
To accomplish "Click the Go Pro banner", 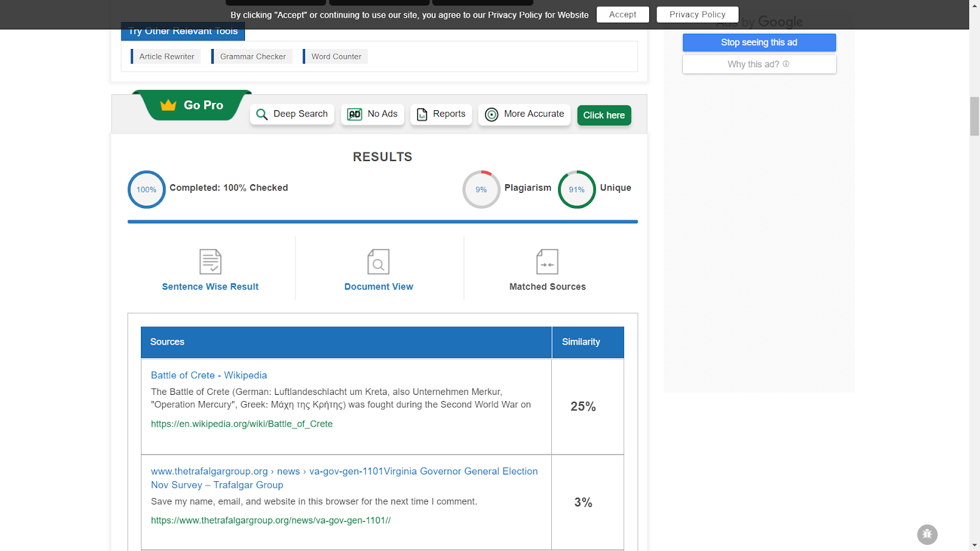I will [192, 105].
